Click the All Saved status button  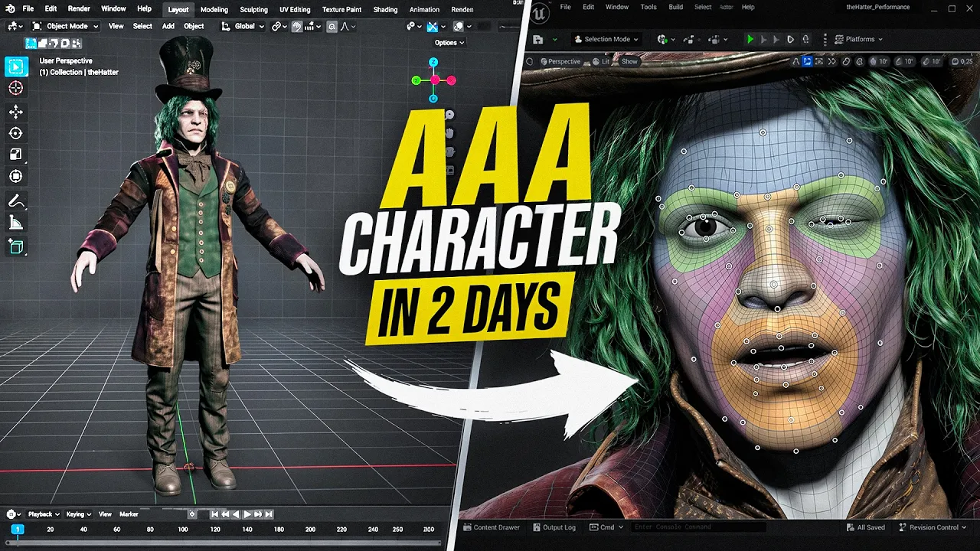point(866,527)
